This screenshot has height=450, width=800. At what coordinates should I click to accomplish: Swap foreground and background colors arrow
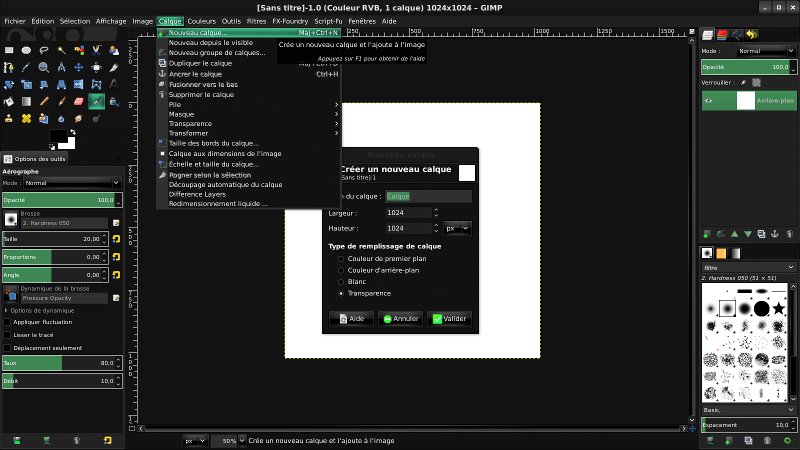[72, 132]
